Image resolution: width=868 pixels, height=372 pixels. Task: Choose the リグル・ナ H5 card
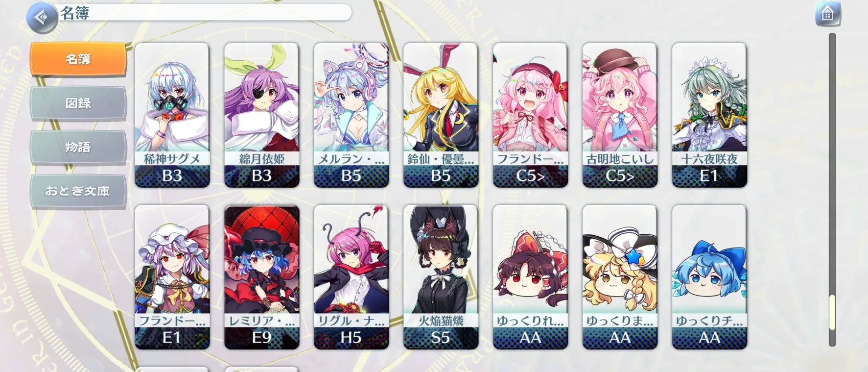pyautogui.click(x=351, y=277)
